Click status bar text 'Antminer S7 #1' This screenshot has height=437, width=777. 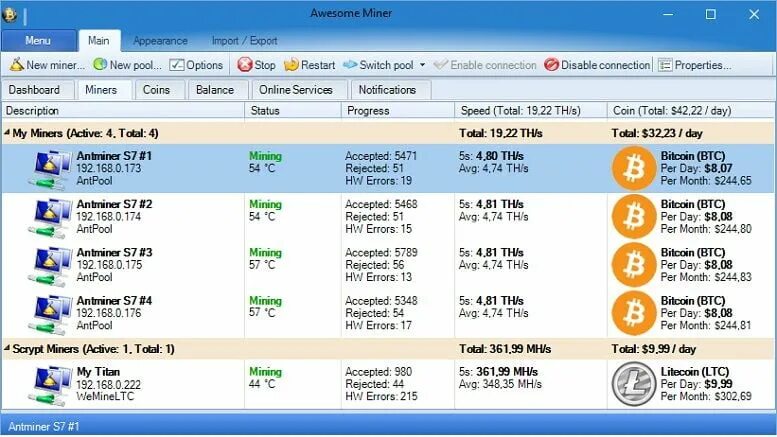44,426
